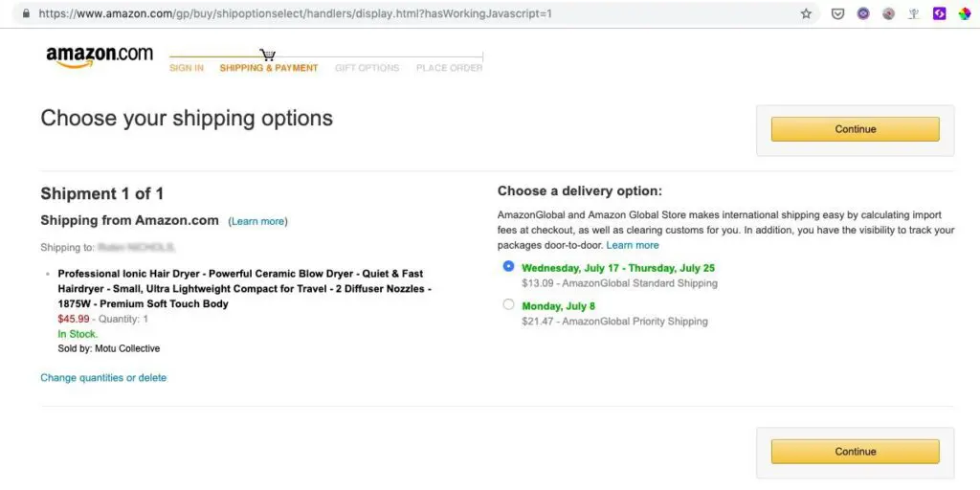Open Change quantities or delete link
The height and width of the screenshot is (490, 980).
coord(103,378)
